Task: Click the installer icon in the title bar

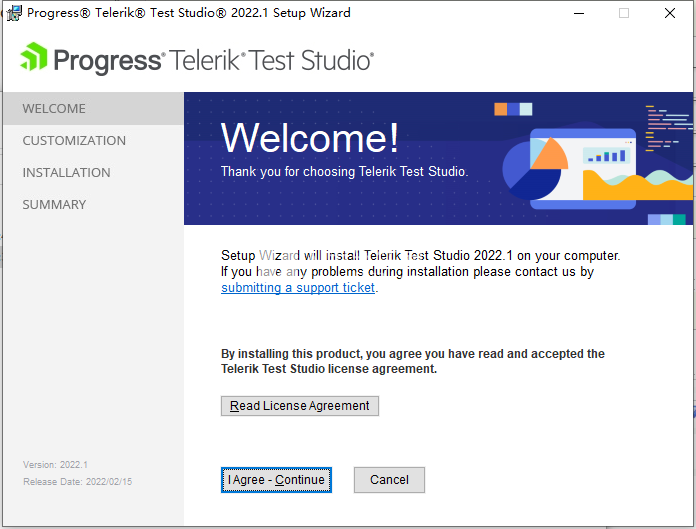Action: (14, 13)
